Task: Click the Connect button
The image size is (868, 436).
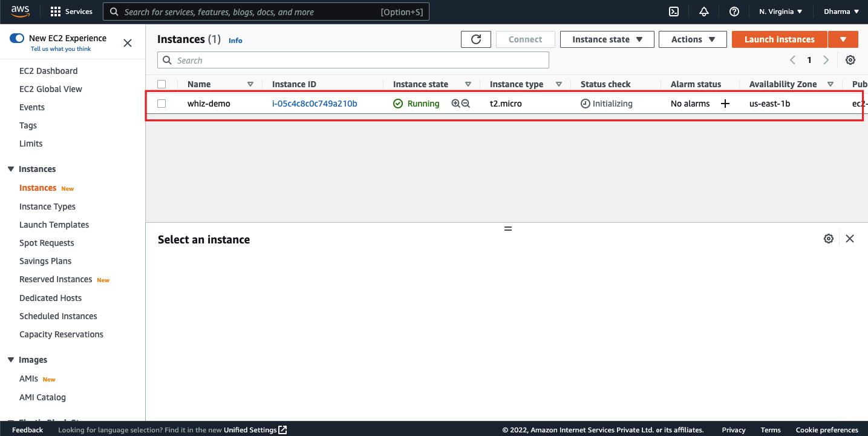Action: pyautogui.click(x=525, y=39)
